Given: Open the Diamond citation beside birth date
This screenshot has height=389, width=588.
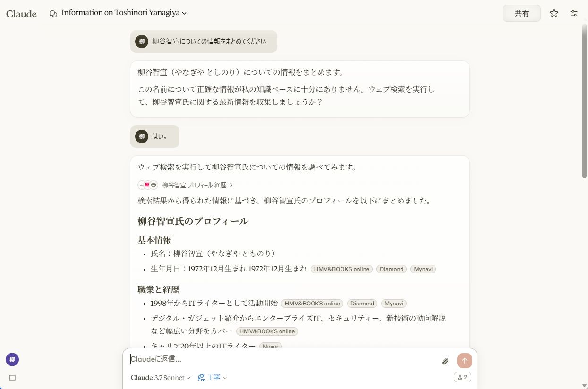Looking at the screenshot, I should coord(392,269).
